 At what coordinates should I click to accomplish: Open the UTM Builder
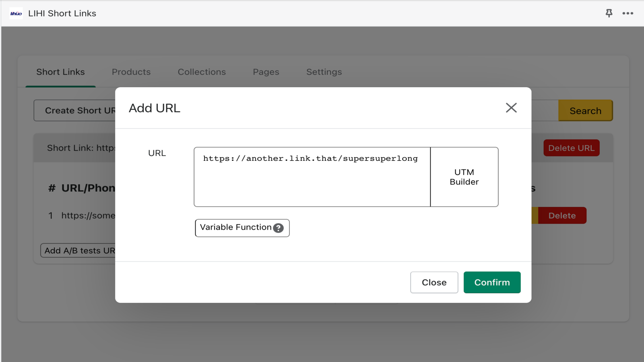click(x=464, y=177)
